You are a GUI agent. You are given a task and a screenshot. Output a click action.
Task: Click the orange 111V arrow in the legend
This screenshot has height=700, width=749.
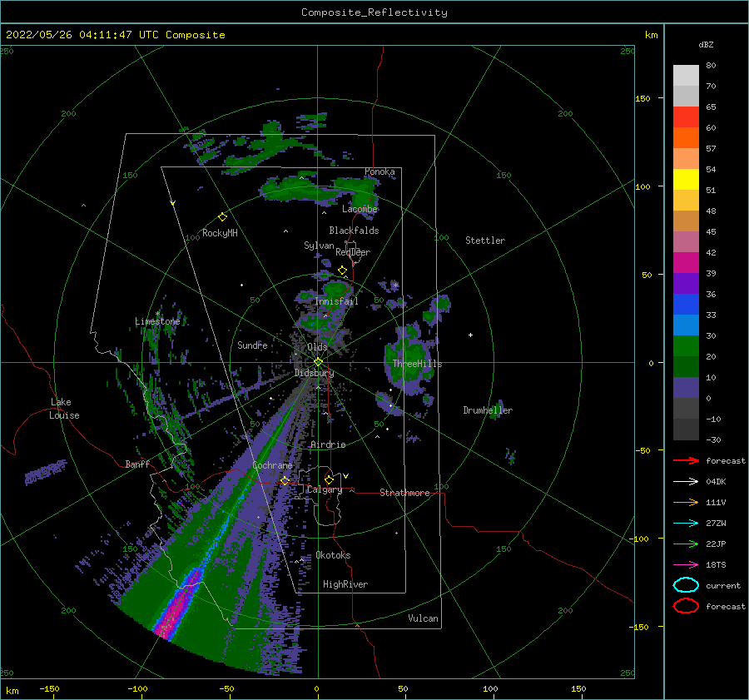coord(686,502)
